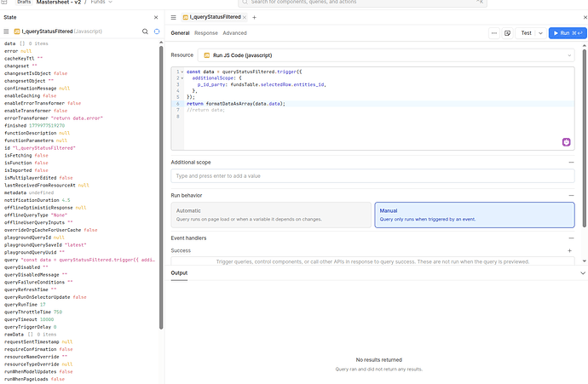Switch to the General tab
This screenshot has height=384, width=588.
[x=180, y=33]
